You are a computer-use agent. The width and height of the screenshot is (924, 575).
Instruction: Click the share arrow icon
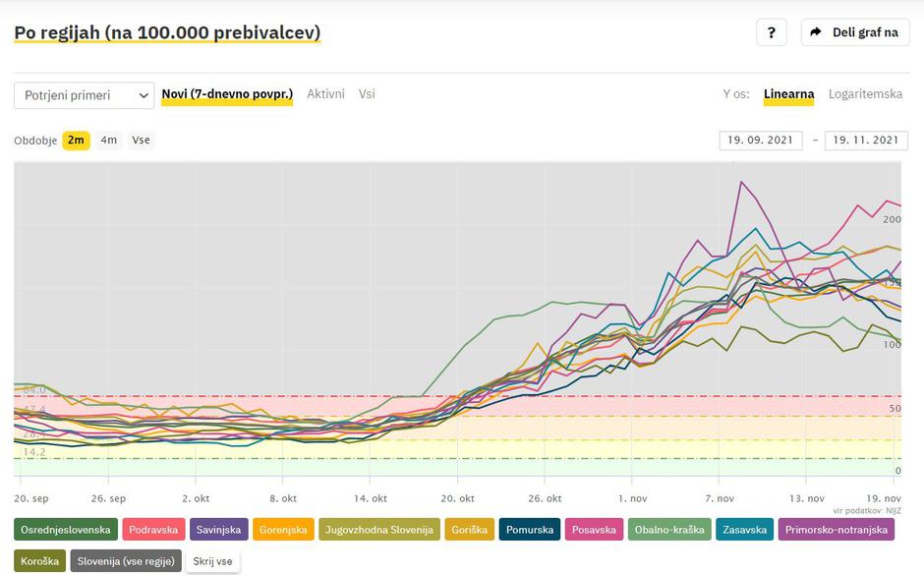(816, 32)
